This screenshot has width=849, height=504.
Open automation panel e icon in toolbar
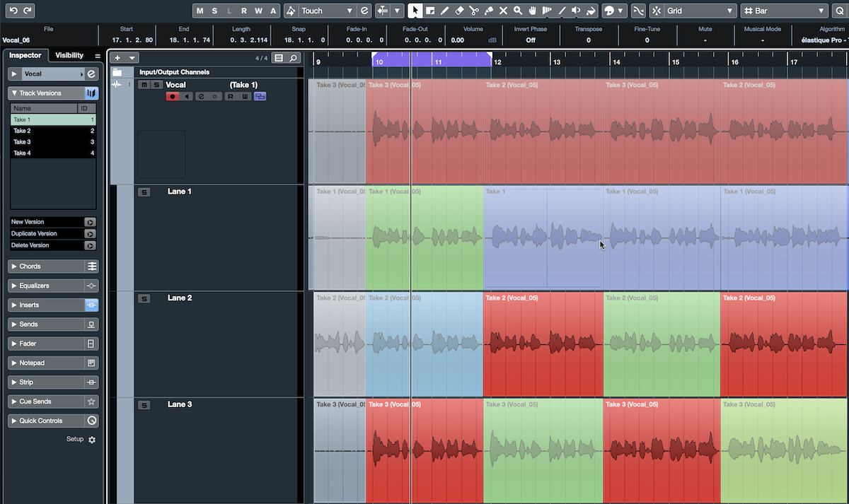pyautogui.click(x=364, y=11)
